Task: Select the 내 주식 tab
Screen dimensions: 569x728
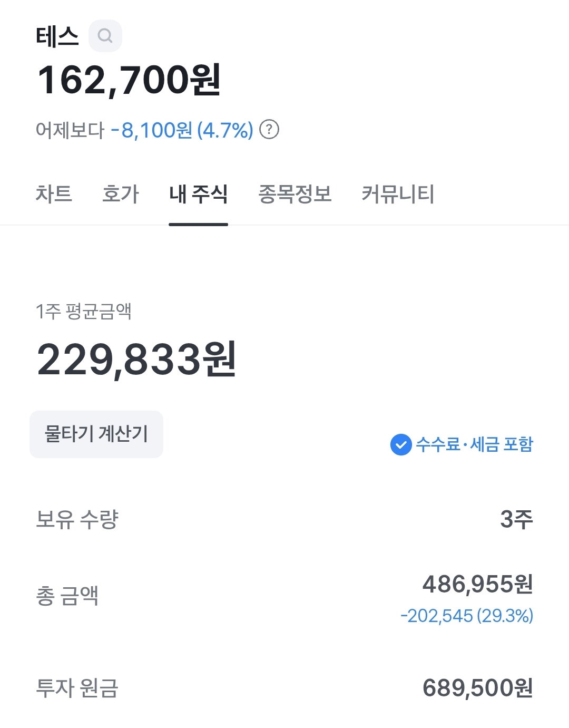Action: pos(198,193)
